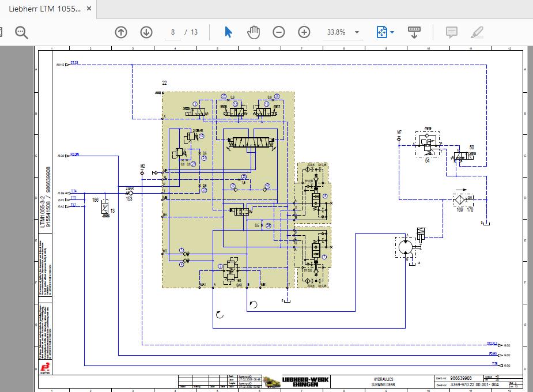Open the Acrobat menu at far left edge
533x392 pixels.
click(2, 32)
